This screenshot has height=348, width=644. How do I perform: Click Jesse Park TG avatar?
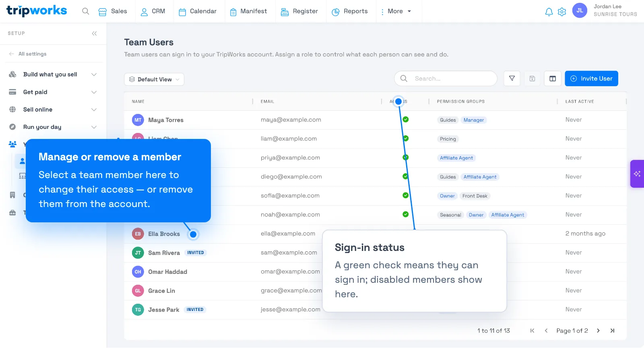point(138,310)
